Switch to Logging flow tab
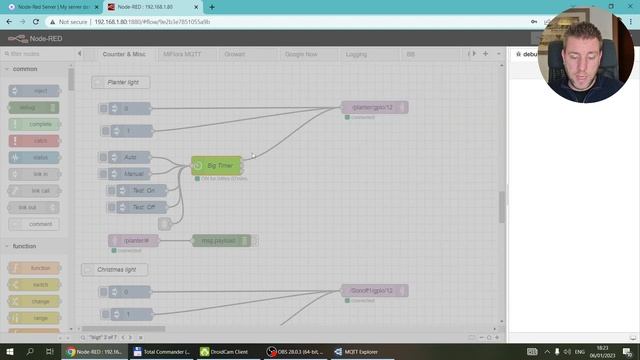The height and width of the screenshot is (360, 640). (356, 54)
